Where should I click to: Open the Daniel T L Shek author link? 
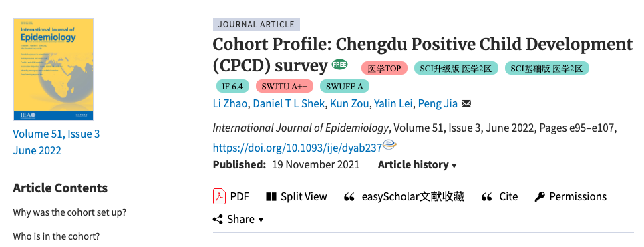[x=289, y=103]
